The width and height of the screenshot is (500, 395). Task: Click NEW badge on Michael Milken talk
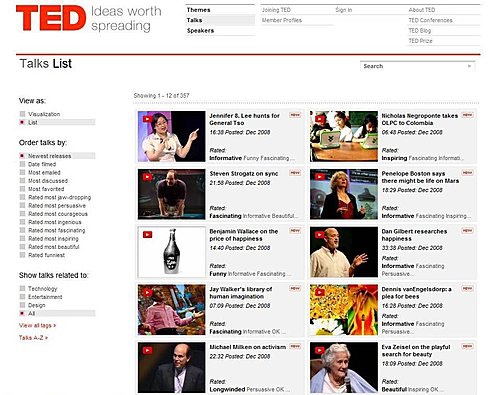(x=295, y=346)
